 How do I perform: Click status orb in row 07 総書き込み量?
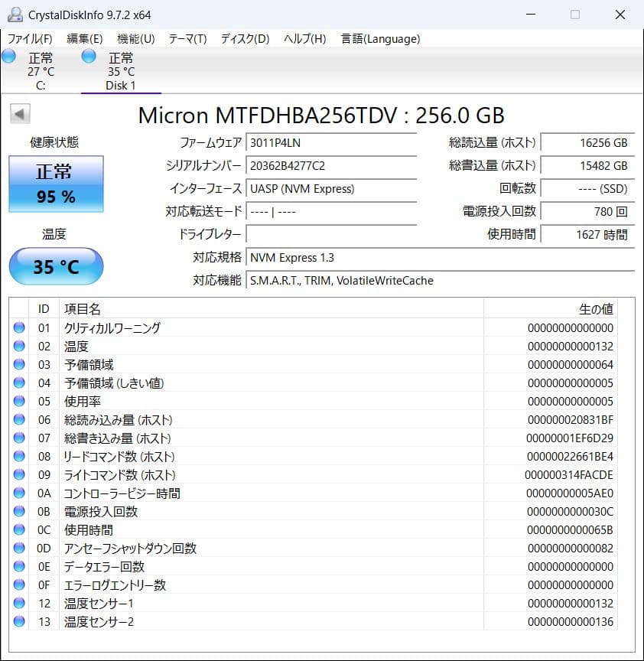pyautogui.click(x=19, y=438)
